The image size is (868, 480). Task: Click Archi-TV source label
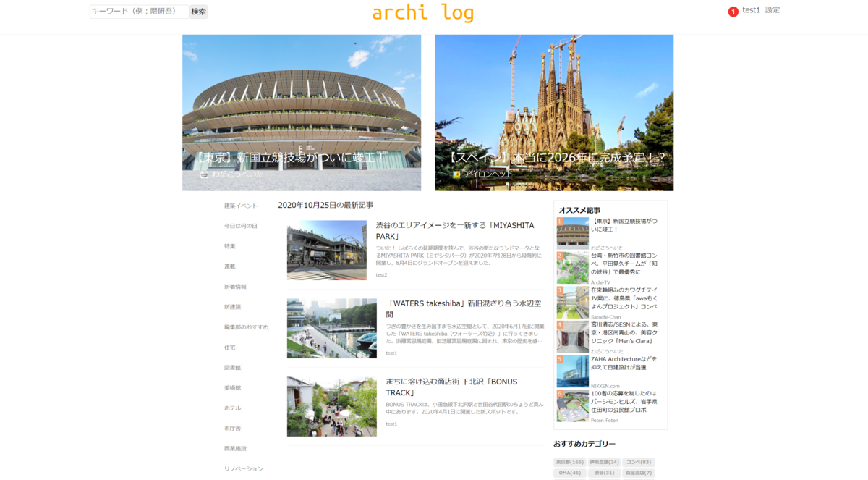point(600,282)
